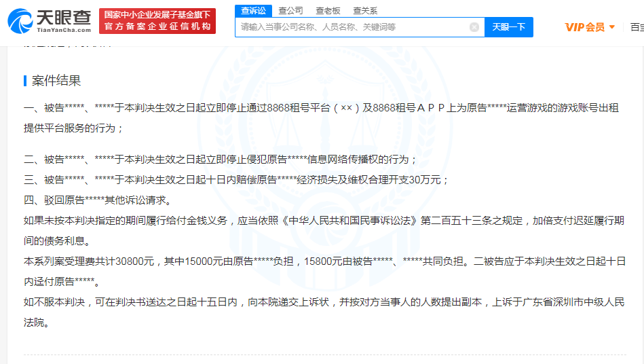Click the second ruling about 信息网络传播权
This screenshot has height=364, width=644.
point(221,160)
